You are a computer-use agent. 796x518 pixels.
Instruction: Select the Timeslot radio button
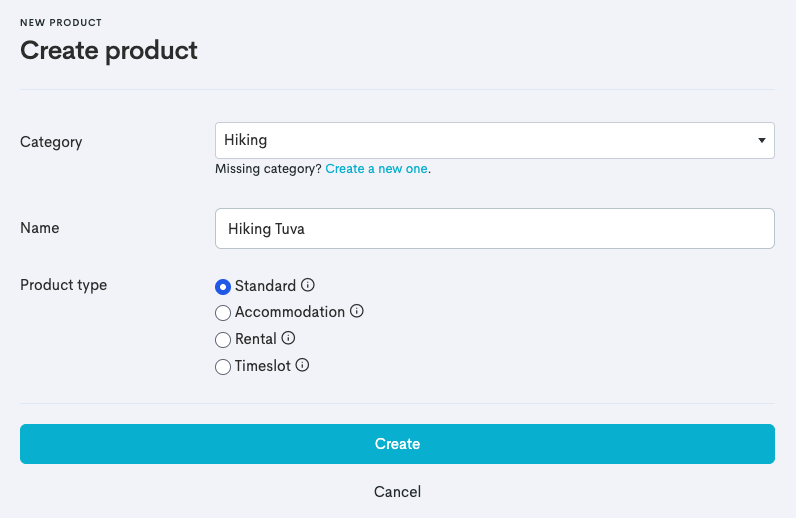coord(223,367)
